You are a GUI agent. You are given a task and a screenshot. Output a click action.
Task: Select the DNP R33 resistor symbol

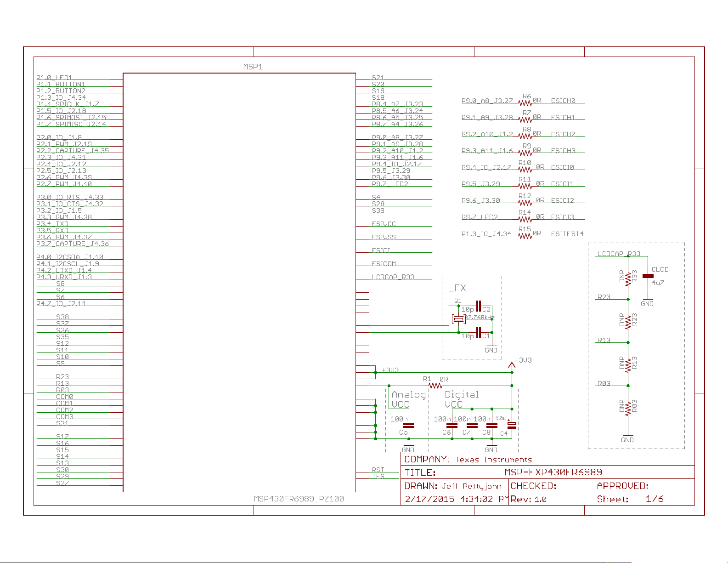pyautogui.click(x=628, y=279)
